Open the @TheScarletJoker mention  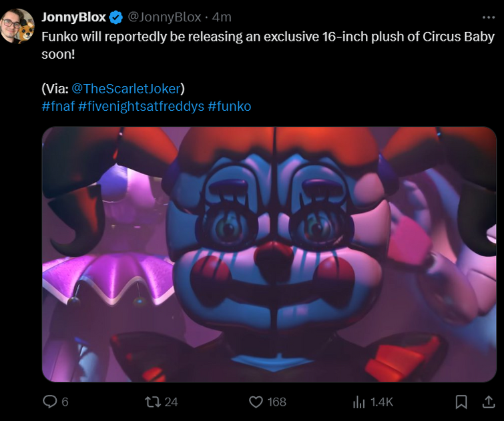(x=127, y=88)
